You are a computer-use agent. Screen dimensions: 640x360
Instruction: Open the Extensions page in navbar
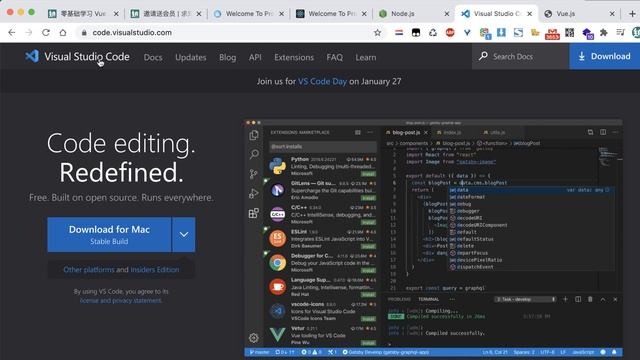pyautogui.click(x=294, y=57)
